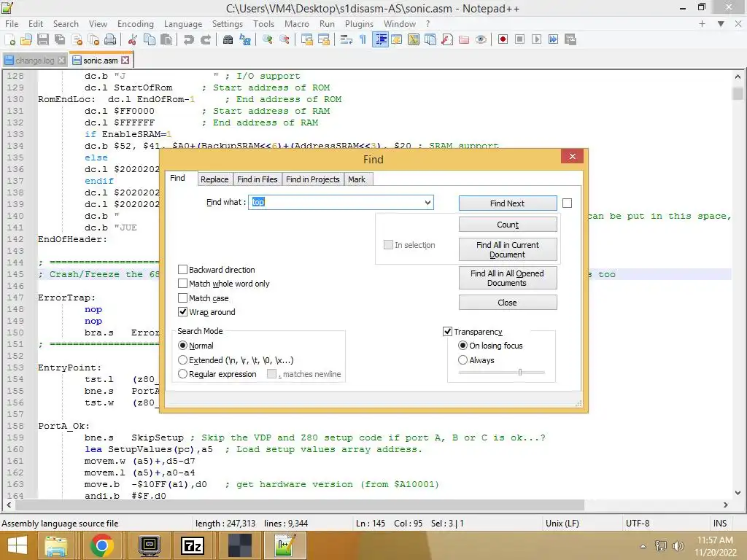Toggle synchronized vertical scrolling icon
747x560 pixels.
306,39
